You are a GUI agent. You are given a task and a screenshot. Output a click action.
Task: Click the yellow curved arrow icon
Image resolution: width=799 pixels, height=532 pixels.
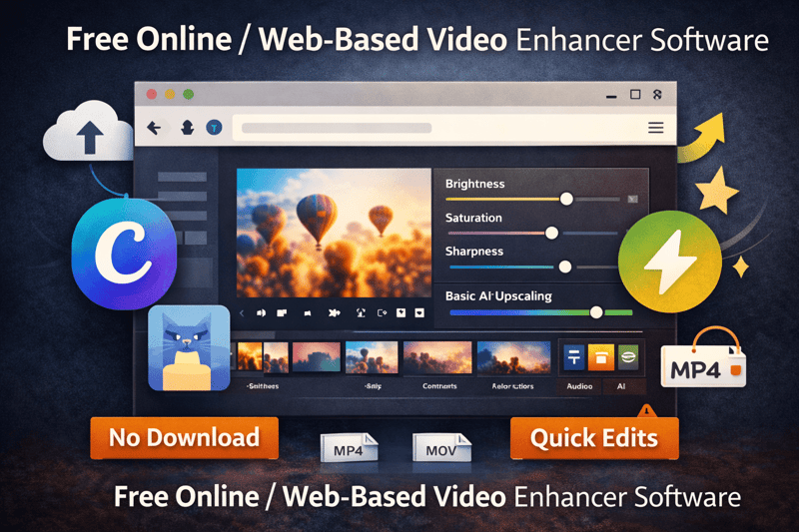(702, 138)
